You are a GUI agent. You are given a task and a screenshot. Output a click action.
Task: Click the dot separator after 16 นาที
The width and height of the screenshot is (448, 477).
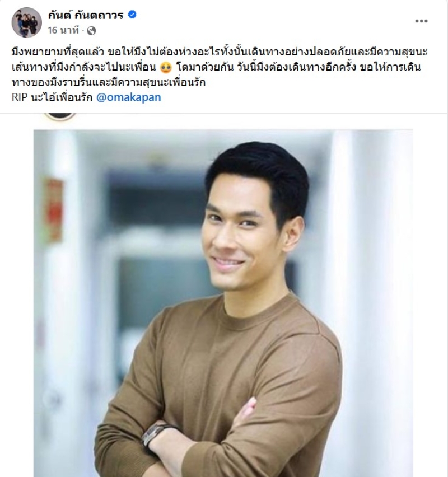click(83, 31)
